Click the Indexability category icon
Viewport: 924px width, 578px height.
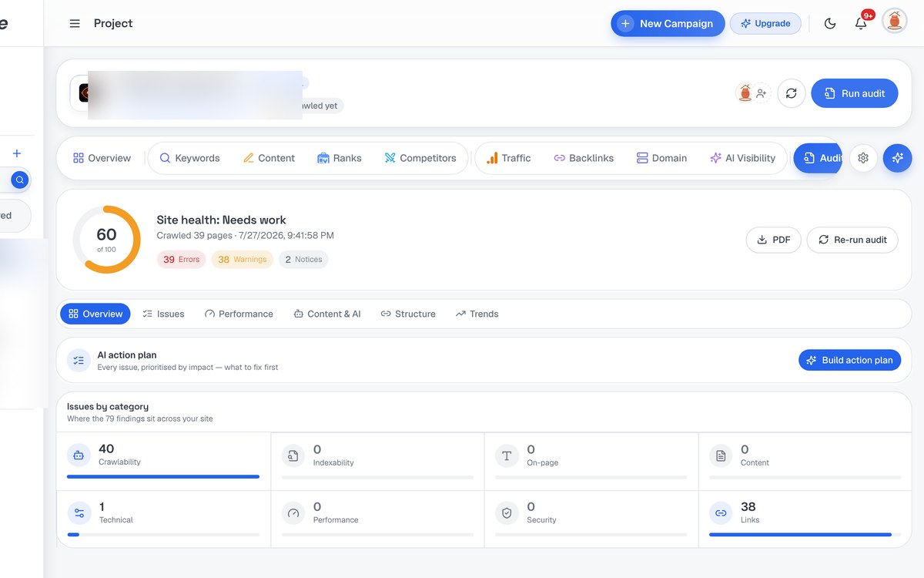(x=293, y=455)
